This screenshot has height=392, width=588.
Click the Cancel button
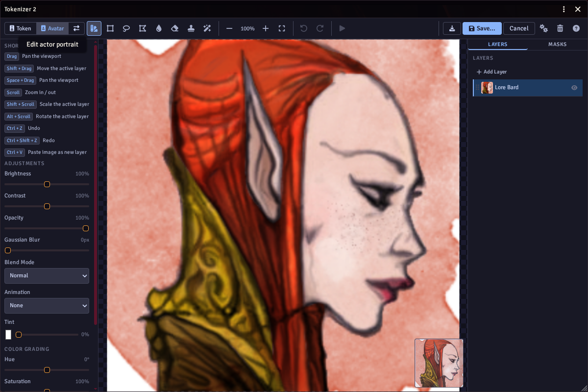(519, 28)
